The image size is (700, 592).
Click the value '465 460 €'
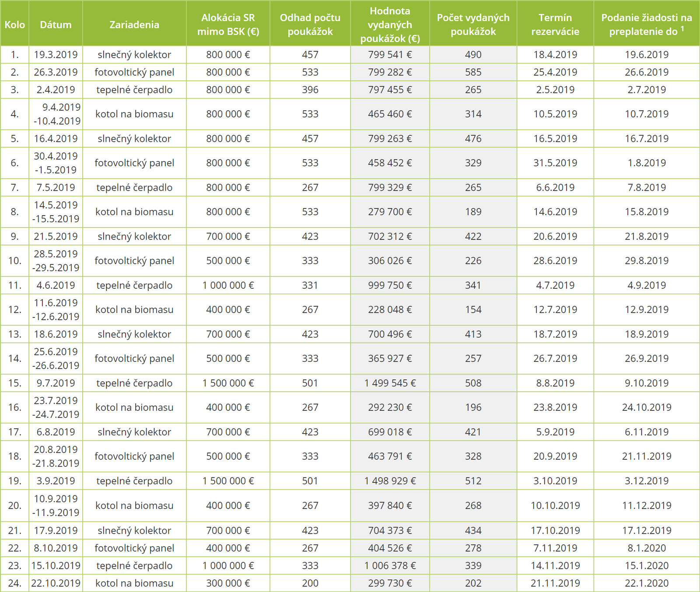click(390, 114)
